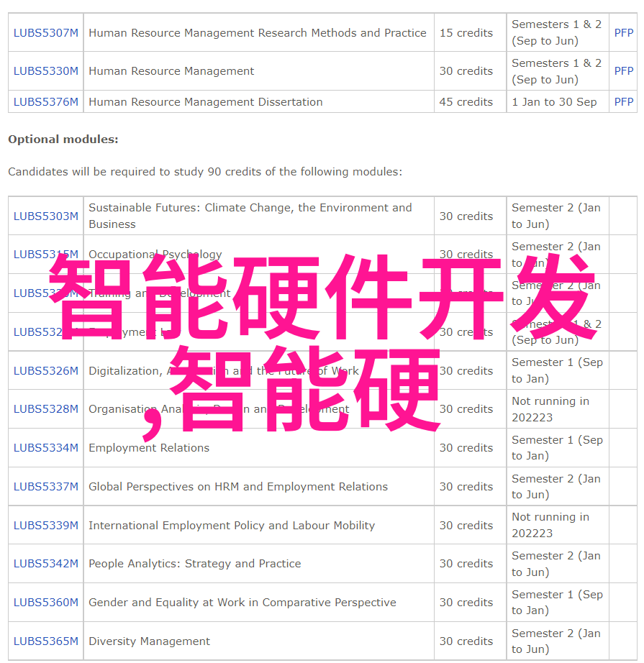Select the 'Sustainable Futures: Climate Change' module title
Screen dimensions: 644x663
point(250,216)
